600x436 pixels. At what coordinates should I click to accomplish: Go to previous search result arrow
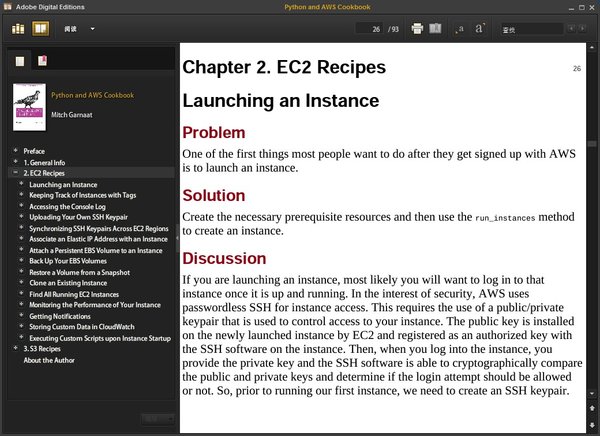[571, 29]
